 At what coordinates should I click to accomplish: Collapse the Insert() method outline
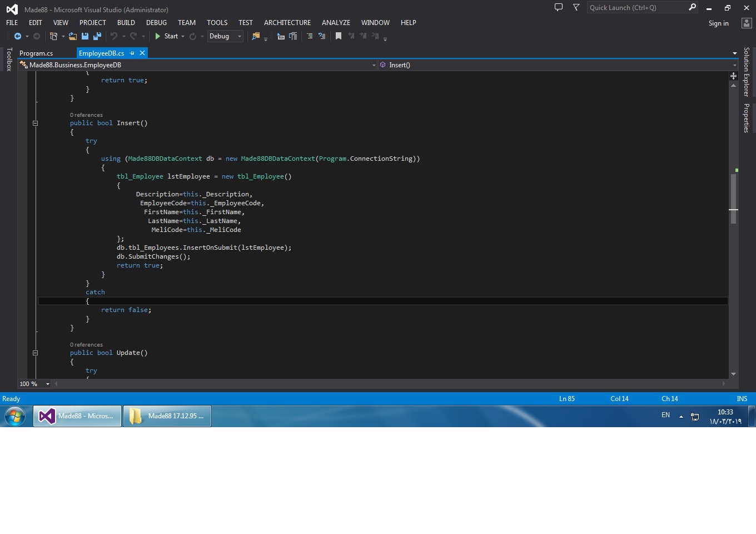point(35,123)
